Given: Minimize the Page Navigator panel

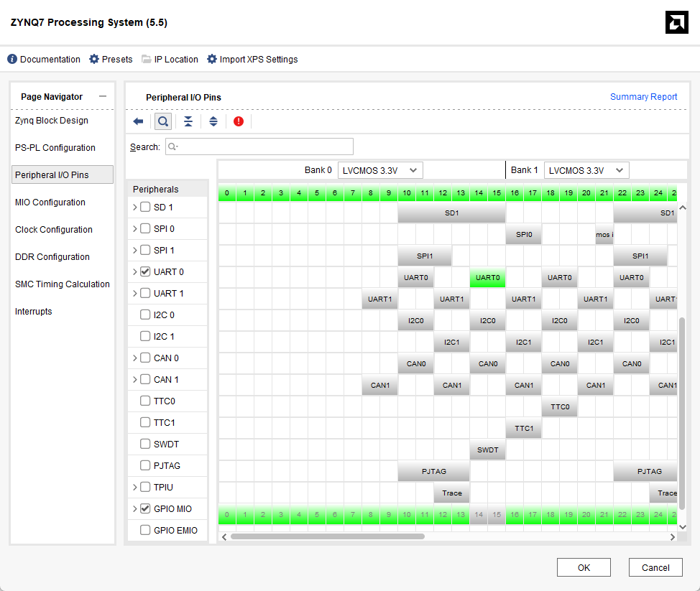Looking at the screenshot, I should (x=103, y=96).
